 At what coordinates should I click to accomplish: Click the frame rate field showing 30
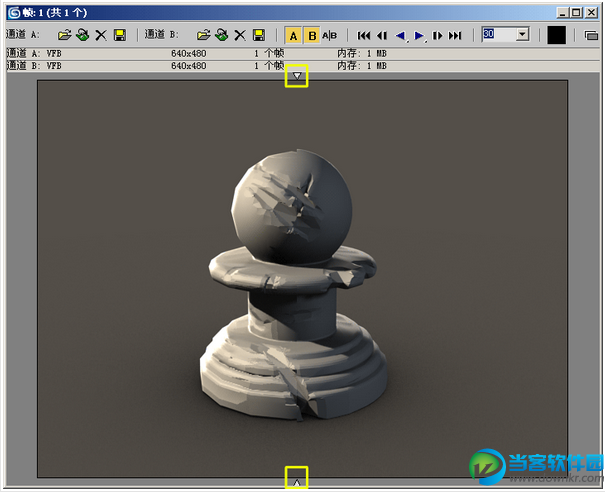499,34
